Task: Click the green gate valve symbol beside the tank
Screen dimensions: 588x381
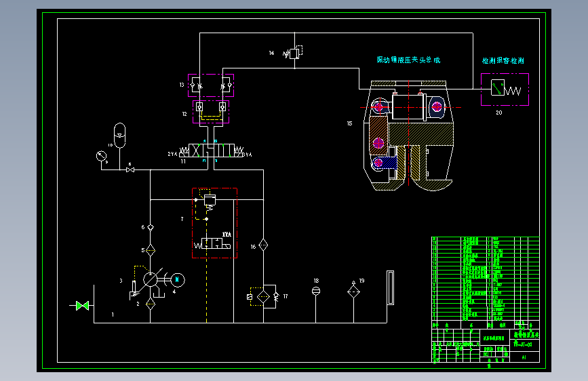Action: pos(83,306)
